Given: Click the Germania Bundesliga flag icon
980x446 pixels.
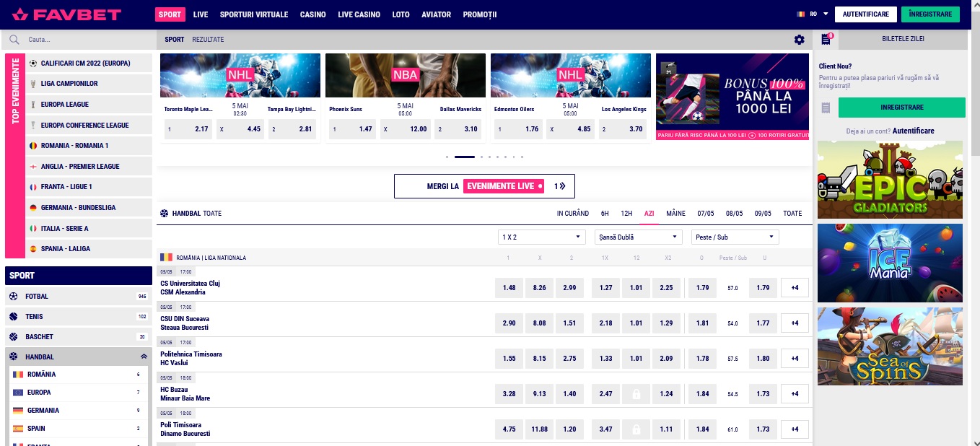Looking at the screenshot, I should [x=32, y=207].
